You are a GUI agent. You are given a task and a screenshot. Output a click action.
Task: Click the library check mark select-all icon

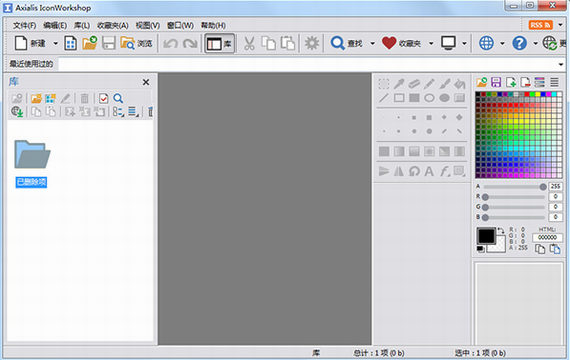[104, 98]
